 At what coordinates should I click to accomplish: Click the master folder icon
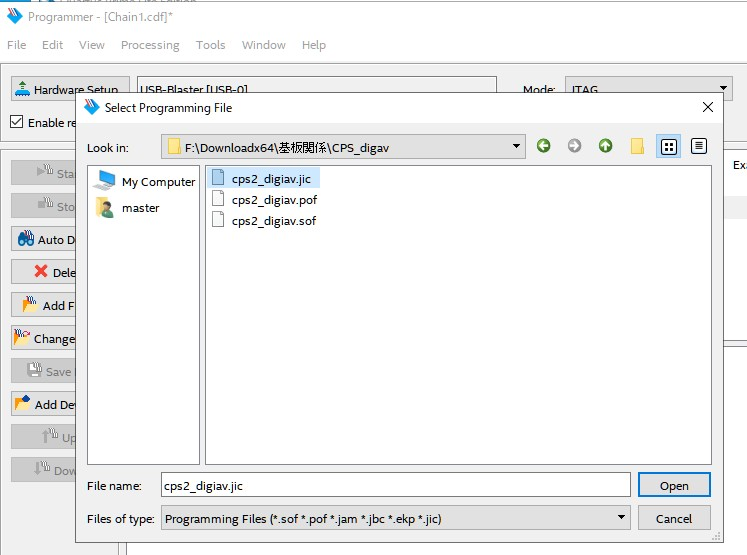click(104, 207)
